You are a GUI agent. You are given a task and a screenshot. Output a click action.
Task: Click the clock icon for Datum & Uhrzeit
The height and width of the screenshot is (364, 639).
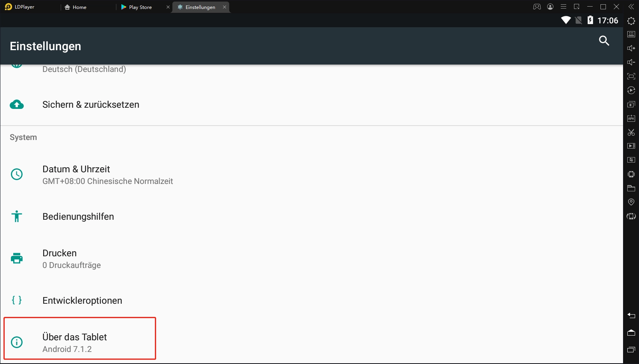click(17, 174)
